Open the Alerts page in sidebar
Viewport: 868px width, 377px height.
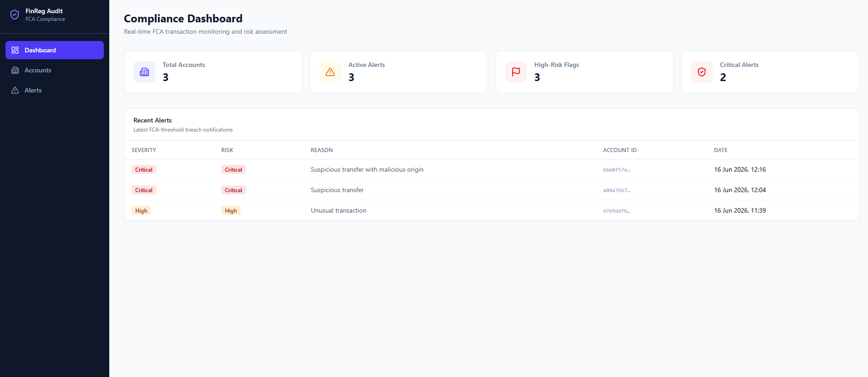(55, 90)
